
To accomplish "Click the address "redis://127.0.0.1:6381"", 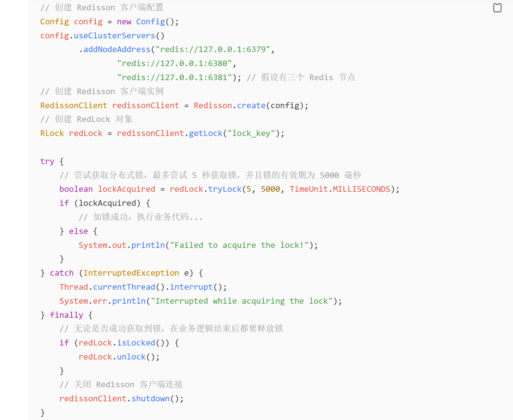I will point(175,78).
